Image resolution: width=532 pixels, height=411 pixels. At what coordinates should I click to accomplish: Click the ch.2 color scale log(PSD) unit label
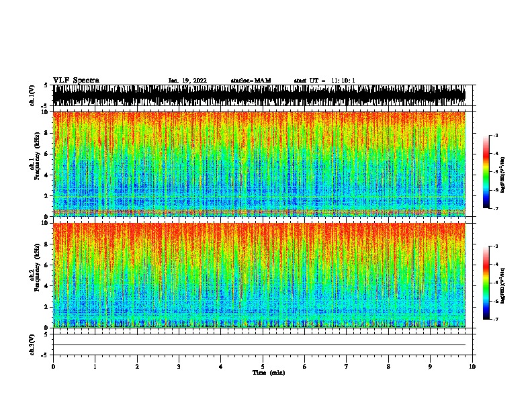pos(502,285)
